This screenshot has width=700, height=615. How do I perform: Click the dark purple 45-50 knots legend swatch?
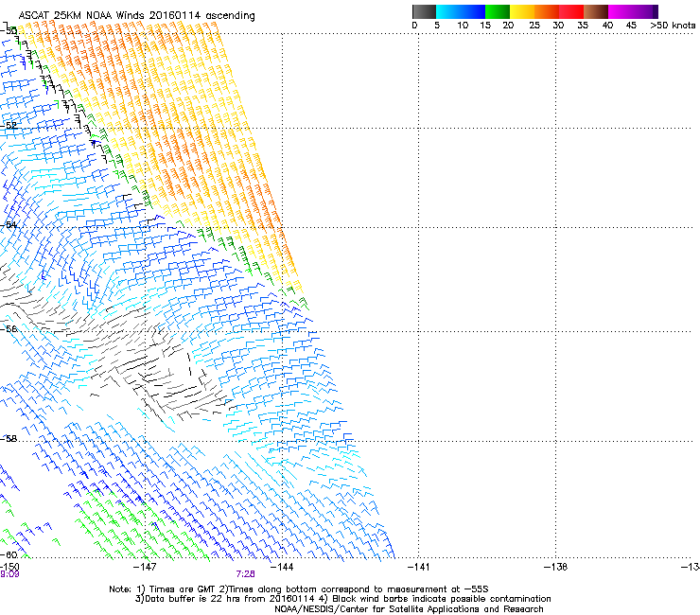(645, 11)
